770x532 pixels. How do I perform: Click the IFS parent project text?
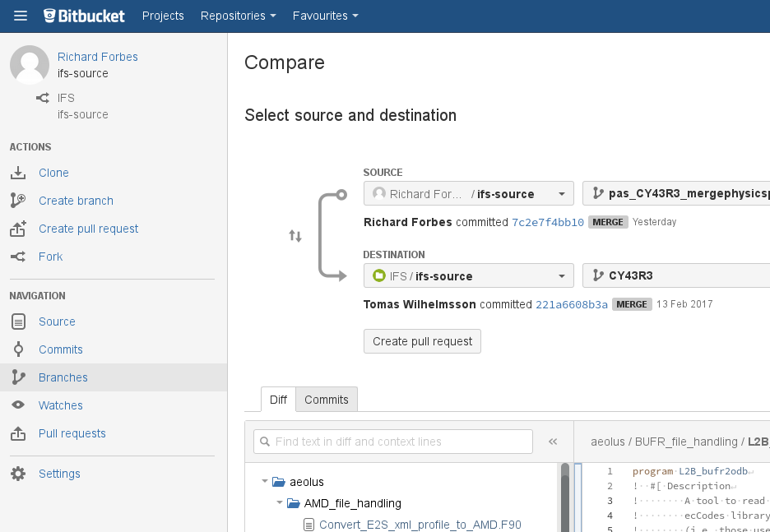point(66,98)
